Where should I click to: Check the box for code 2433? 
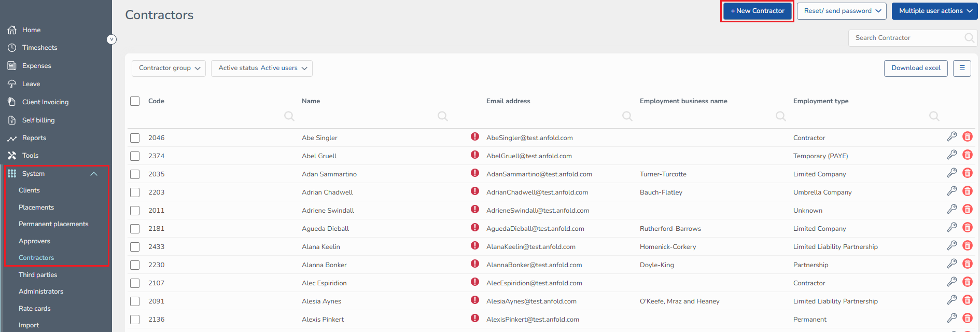[x=135, y=247]
